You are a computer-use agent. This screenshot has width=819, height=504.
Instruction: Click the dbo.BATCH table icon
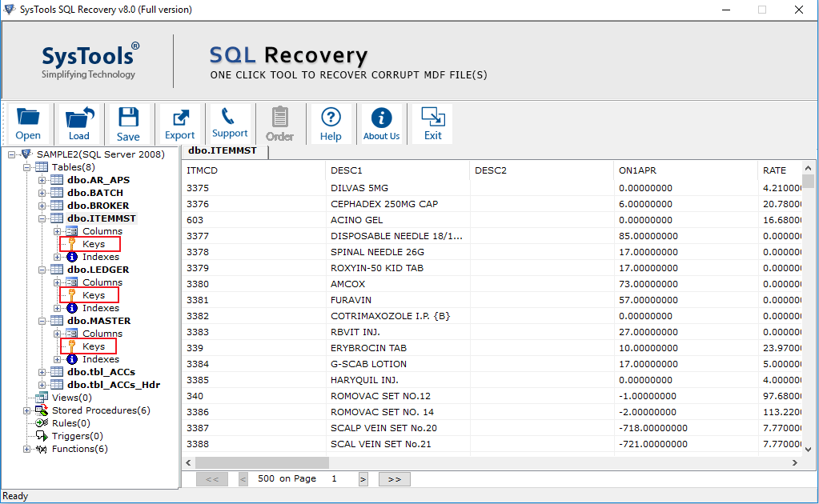57,193
